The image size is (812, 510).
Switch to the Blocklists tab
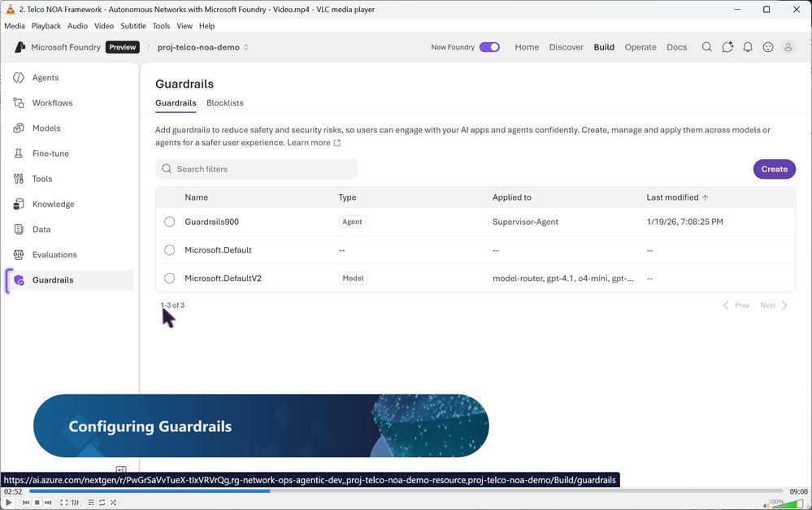pyautogui.click(x=224, y=103)
